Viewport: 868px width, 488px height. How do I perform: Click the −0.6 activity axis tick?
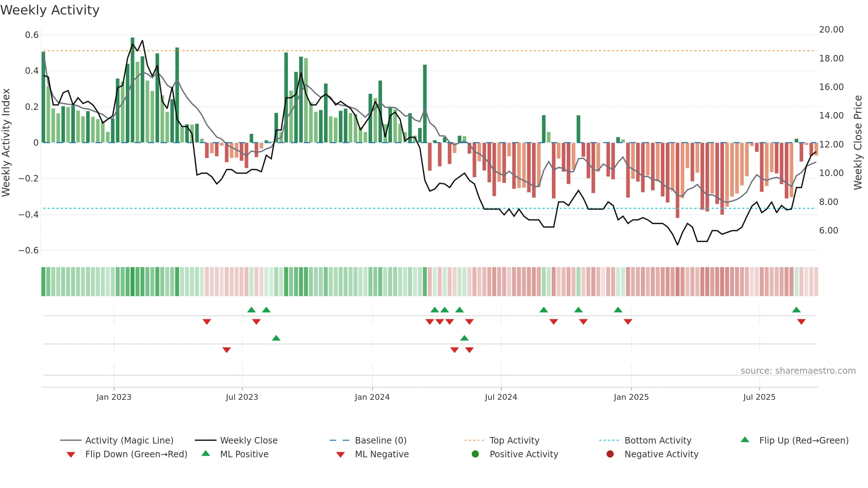29,250
